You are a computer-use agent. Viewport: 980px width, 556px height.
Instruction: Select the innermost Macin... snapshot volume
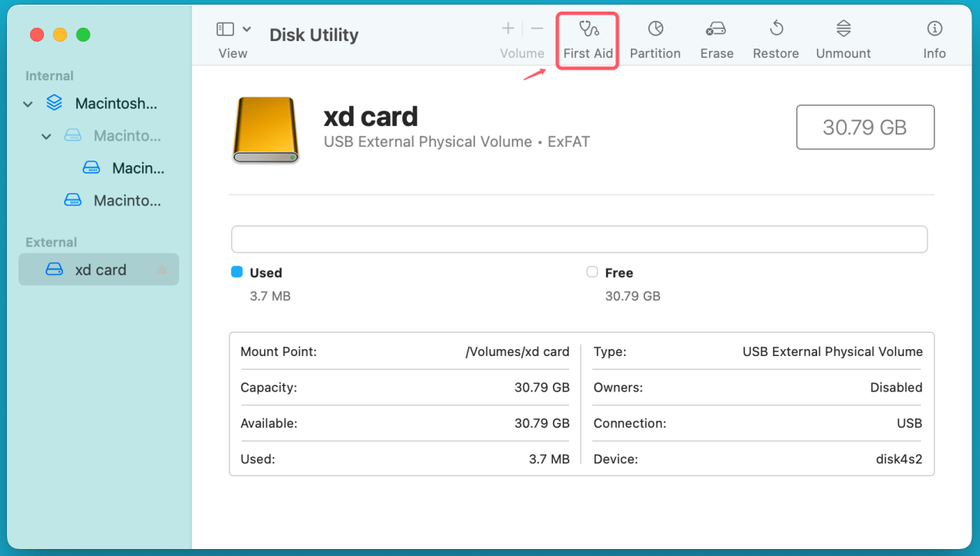coord(137,168)
